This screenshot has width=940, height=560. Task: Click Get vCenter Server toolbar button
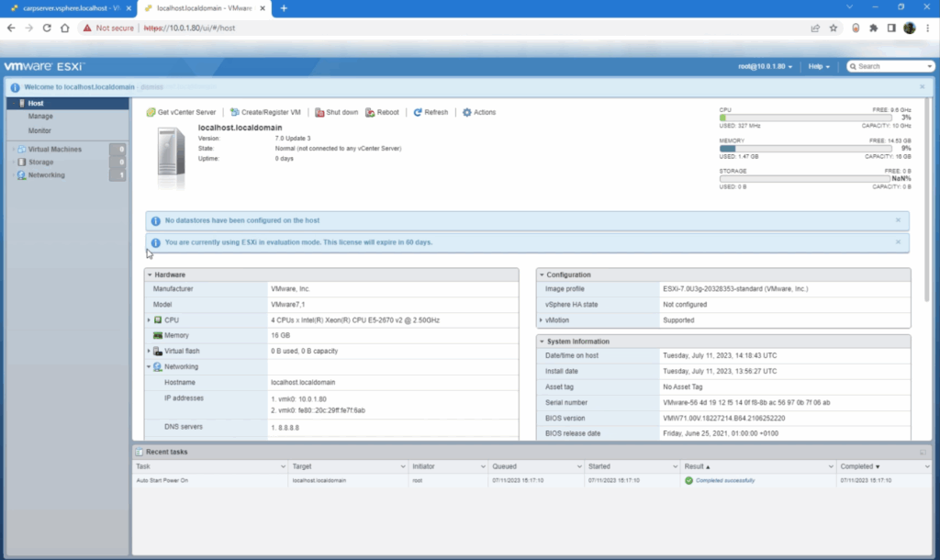pos(181,112)
